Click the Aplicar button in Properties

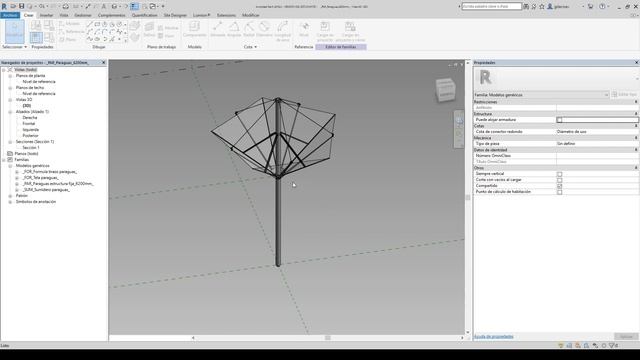[x=626, y=337]
